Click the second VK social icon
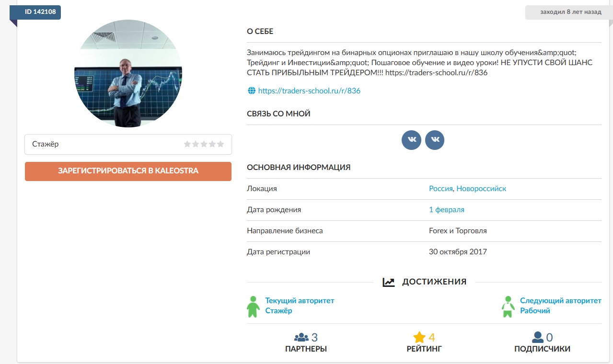613x364 pixels. [435, 140]
